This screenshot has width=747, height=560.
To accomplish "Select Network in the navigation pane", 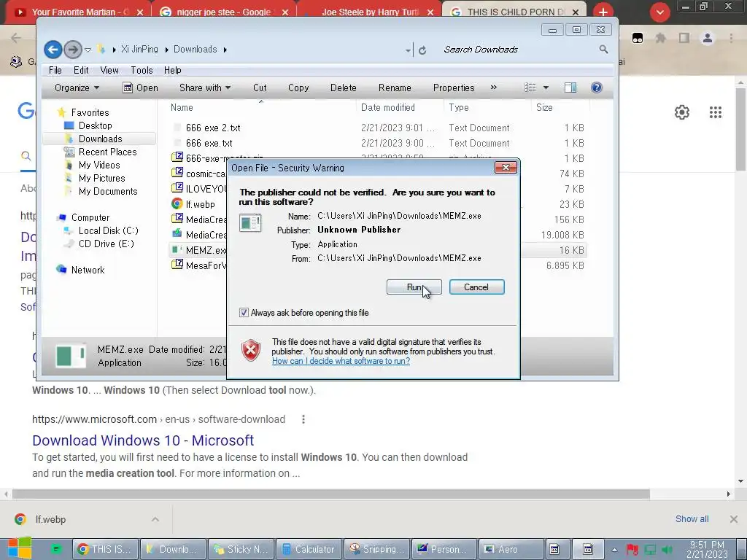I will (88, 270).
